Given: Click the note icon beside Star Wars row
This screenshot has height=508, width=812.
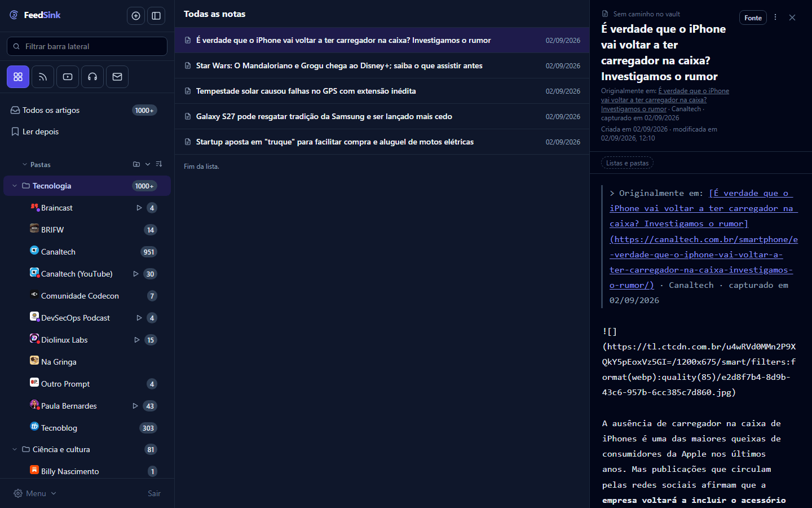Looking at the screenshot, I should 188,65.
